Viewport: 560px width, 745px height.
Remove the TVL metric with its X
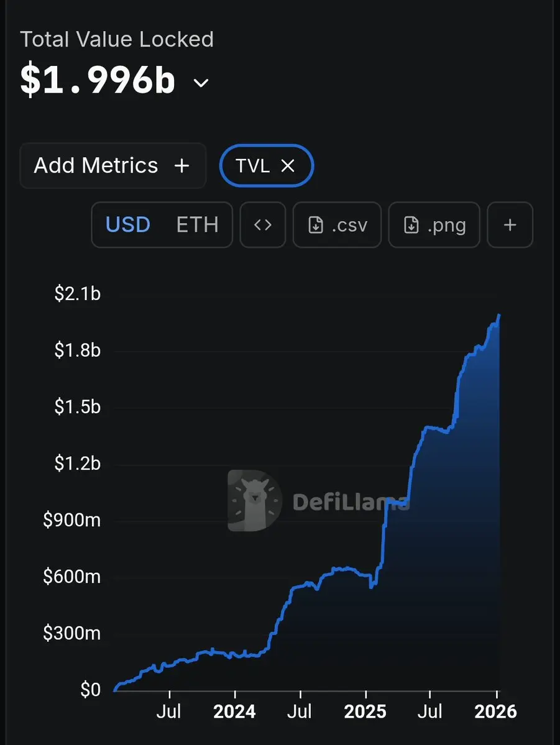[x=288, y=165]
